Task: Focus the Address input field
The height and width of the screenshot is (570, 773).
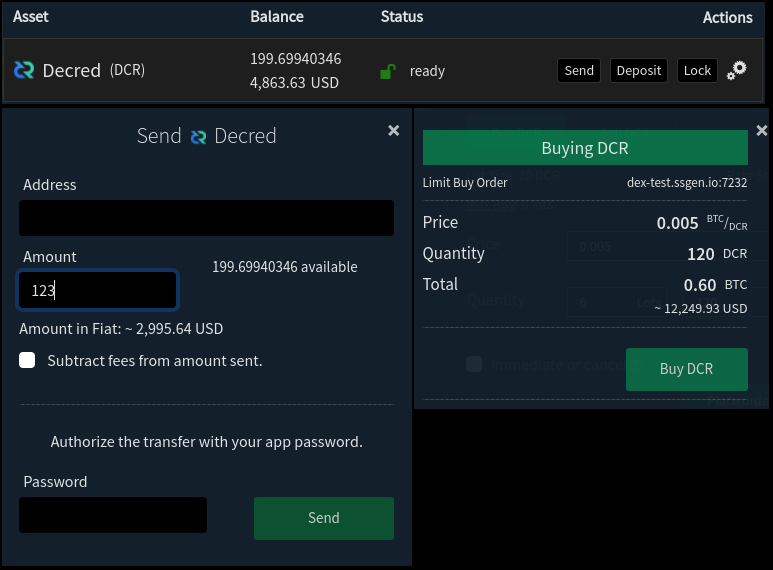Action: (x=206, y=218)
